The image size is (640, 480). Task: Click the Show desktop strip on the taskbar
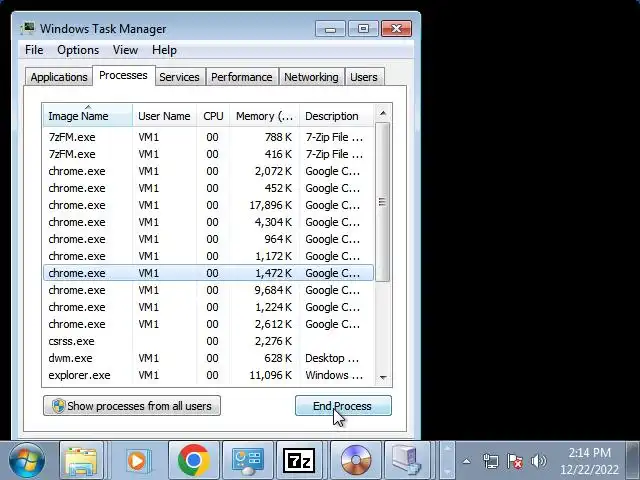633,460
